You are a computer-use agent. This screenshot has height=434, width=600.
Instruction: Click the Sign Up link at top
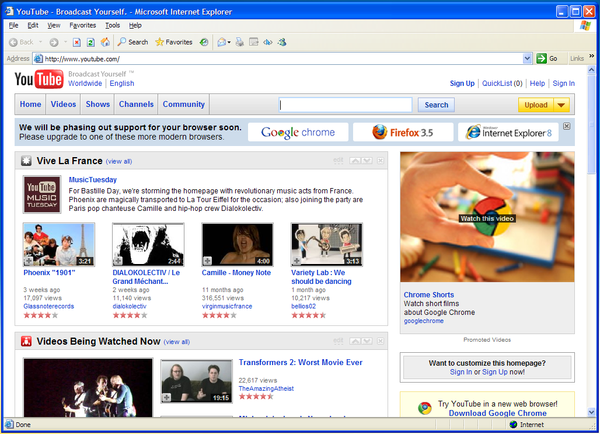coord(462,83)
